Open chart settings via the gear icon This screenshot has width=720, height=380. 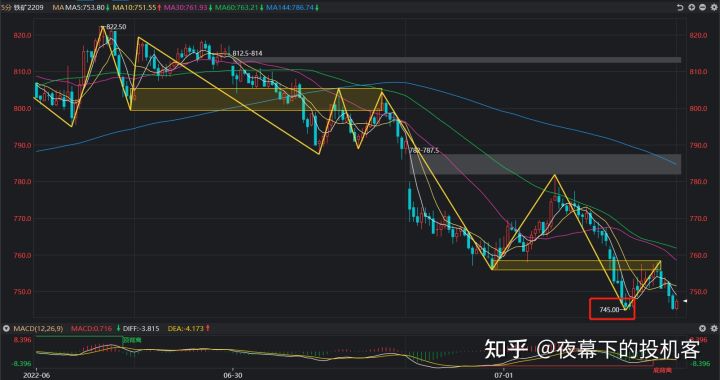click(x=714, y=8)
